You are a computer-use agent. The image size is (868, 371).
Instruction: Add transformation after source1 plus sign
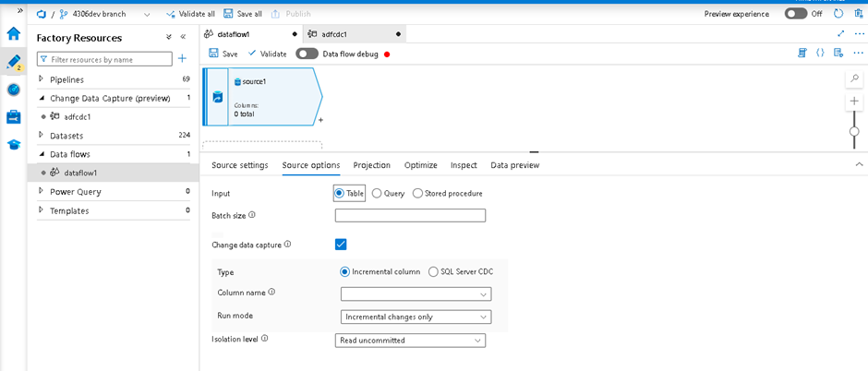320,119
